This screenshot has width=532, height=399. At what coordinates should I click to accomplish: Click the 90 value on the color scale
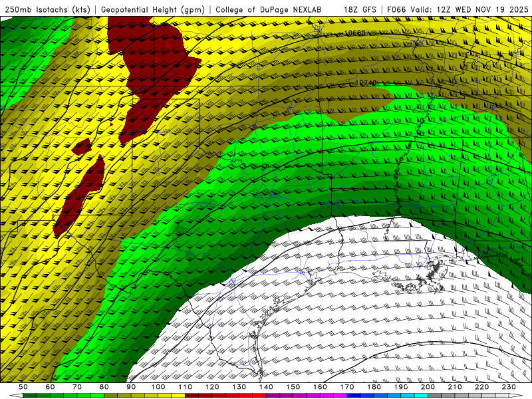(x=131, y=387)
